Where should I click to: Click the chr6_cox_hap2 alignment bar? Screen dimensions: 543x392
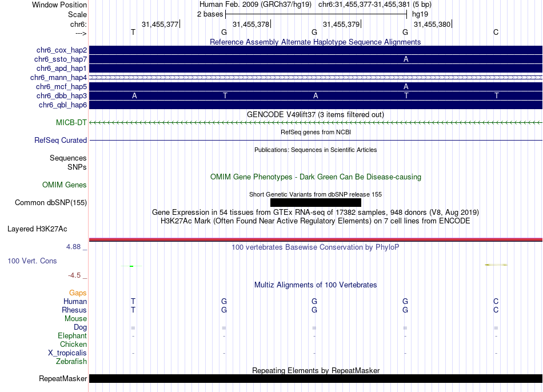(x=316, y=50)
